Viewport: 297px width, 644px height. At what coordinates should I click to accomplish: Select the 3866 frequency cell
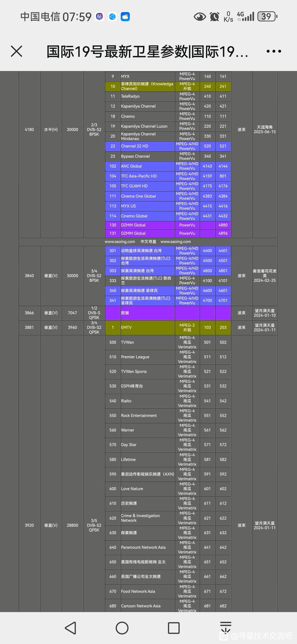point(29,313)
